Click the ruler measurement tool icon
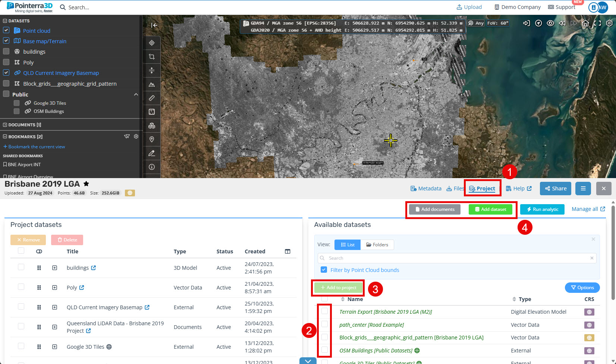The width and height of the screenshot is (616, 364). (x=152, y=98)
